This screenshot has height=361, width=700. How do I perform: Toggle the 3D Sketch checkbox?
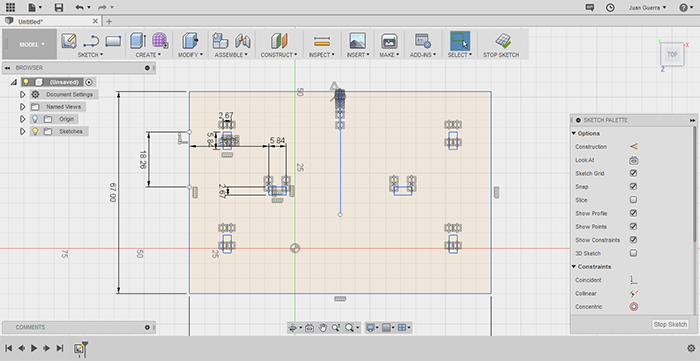point(633,253)
